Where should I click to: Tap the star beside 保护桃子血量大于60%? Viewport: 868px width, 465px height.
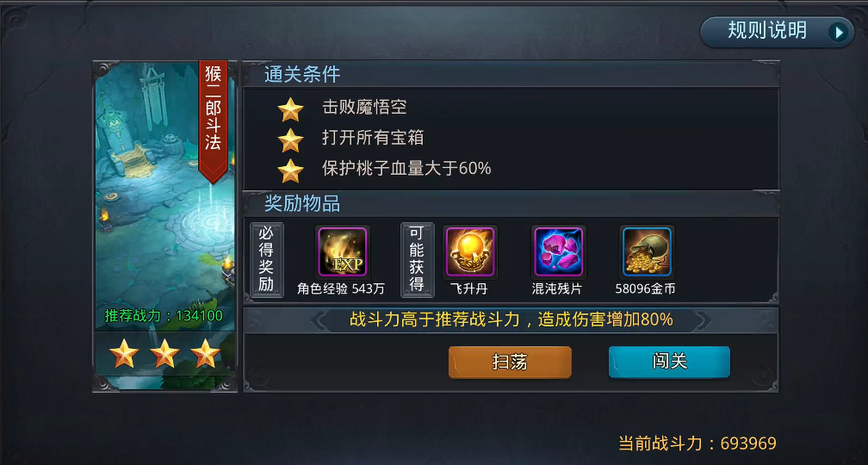[x=291, y=170]
